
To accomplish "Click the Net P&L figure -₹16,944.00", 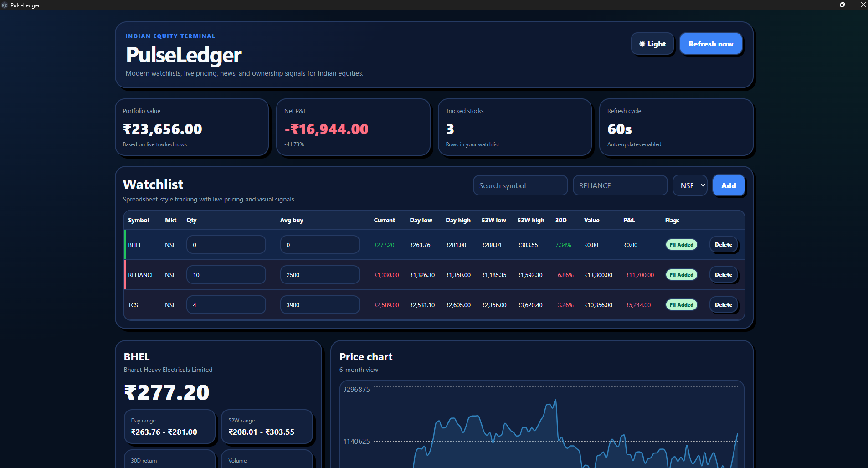I will [326, 129].
